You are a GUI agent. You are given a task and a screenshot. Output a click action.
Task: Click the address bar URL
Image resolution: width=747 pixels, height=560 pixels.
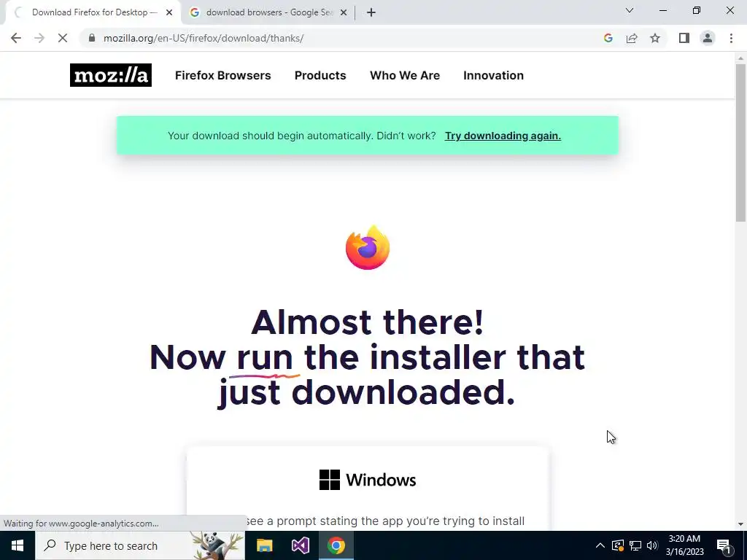[204, 38]
